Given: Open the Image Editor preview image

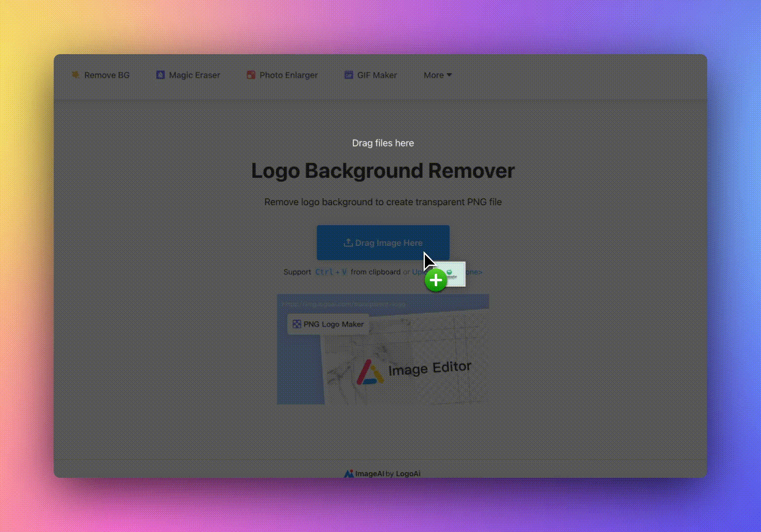Looking at the screenshot, I should (x=383, y=349).
